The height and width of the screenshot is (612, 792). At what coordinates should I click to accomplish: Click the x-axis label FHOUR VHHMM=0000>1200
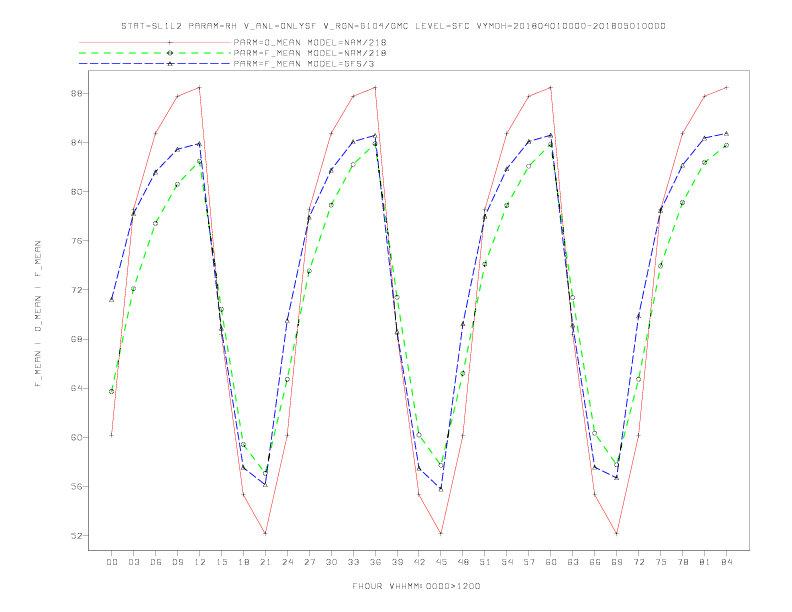pyautogui.click(x=416, y=586)
